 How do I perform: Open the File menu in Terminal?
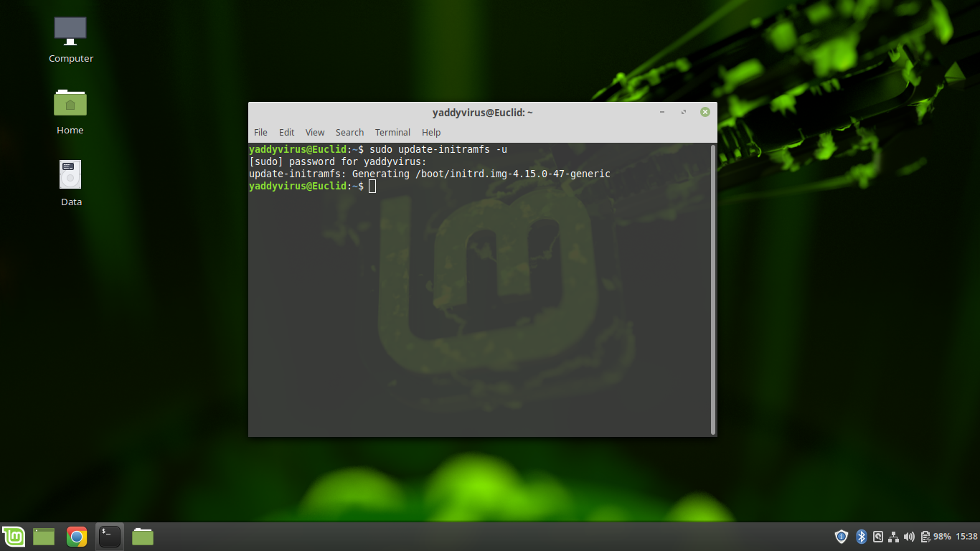point(260,133)
